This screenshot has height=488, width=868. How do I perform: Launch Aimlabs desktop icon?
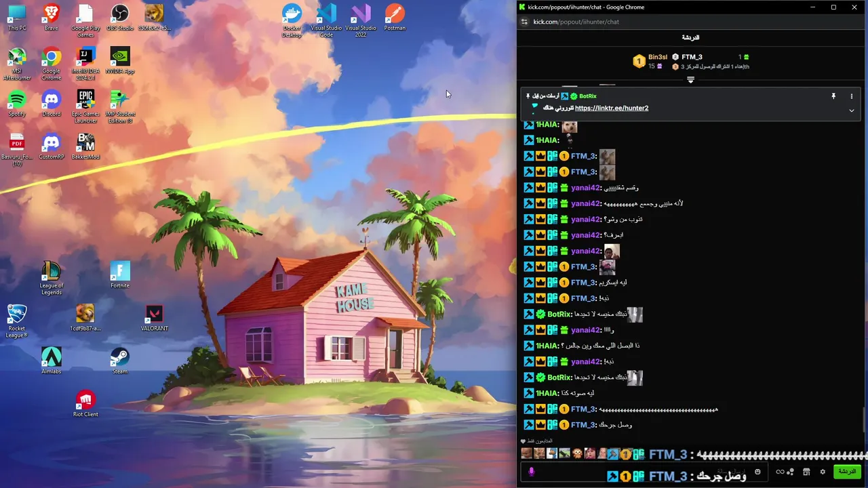pos(51,361)
